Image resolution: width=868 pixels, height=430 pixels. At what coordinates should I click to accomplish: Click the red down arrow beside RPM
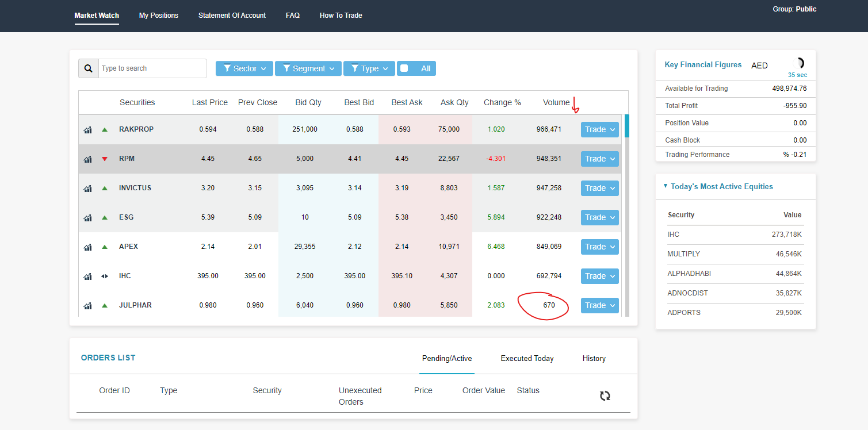[105, 159]
